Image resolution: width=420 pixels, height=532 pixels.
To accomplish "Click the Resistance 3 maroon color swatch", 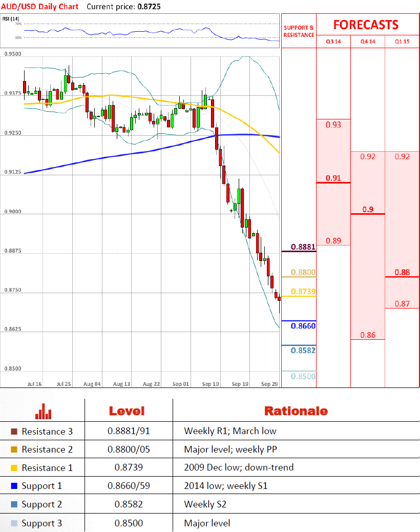I will tap(14, 432).
